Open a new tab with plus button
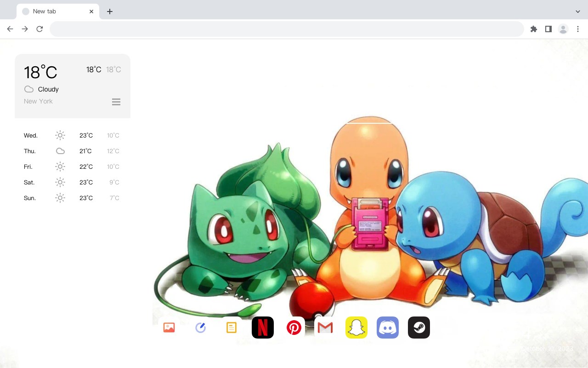588x368 pixels. pyautogui.click(x=109, y=11)
